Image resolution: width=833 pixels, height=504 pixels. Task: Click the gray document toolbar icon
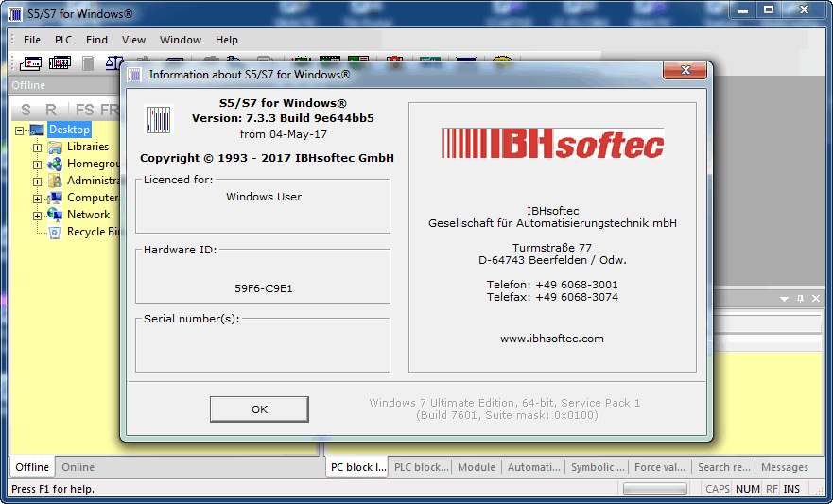pos(88,63)
